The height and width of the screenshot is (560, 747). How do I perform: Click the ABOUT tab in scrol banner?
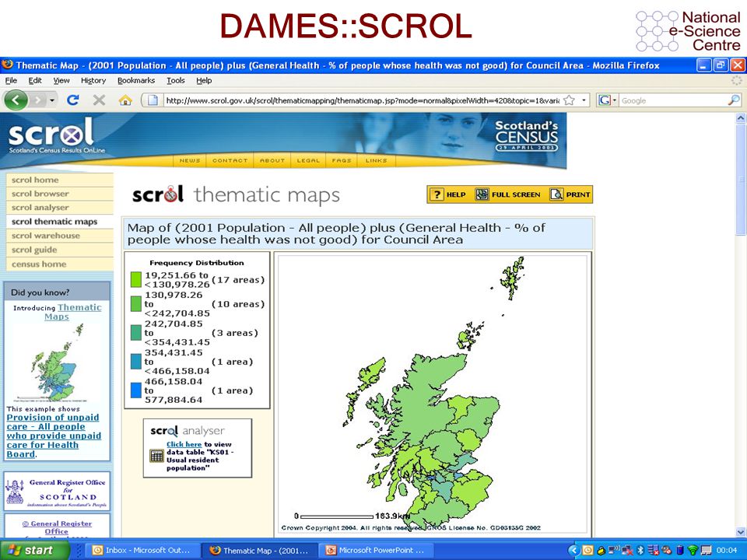point(272,160)
